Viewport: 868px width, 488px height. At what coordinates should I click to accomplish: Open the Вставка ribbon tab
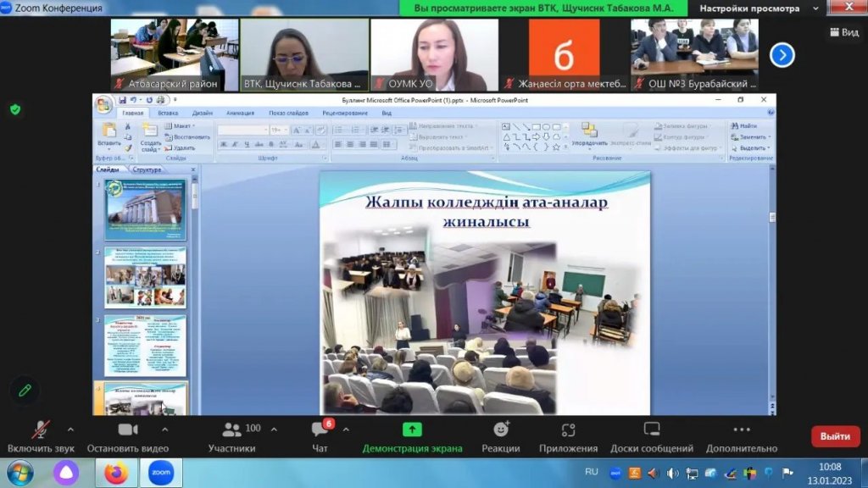point(168,113)
